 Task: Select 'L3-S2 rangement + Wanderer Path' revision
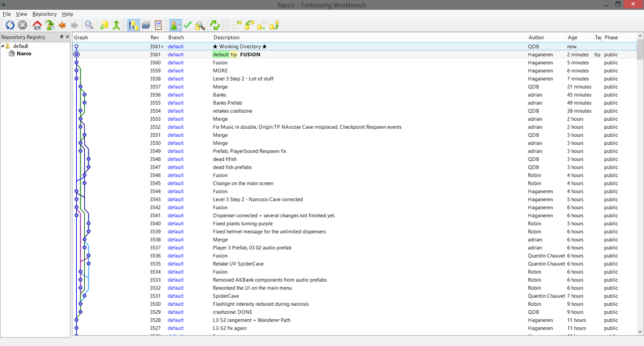pyautogui.click(x=354, y=320)
